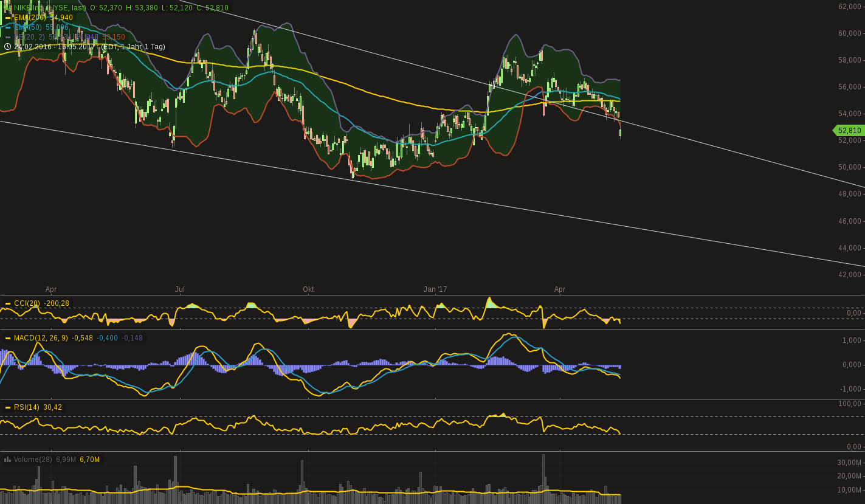The height and width of the screenshot is (504, 865).
Task: Click the yellow marker beside CCI(20)
Action: [x=7, y=303]
